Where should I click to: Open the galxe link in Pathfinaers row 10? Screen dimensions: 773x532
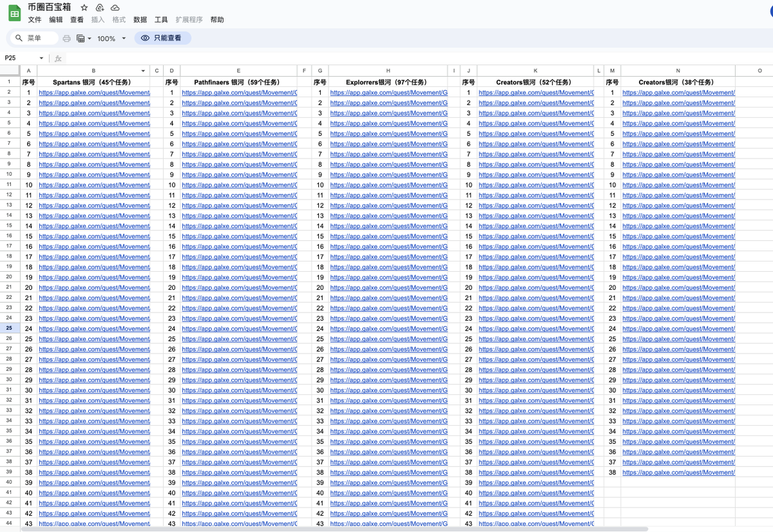tap(240, 185)
